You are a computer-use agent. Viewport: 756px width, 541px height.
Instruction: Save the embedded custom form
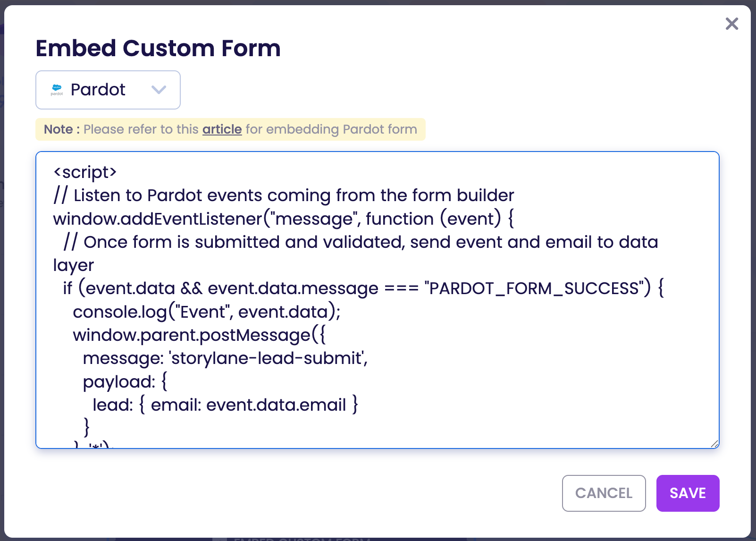[x=688, y=493]
